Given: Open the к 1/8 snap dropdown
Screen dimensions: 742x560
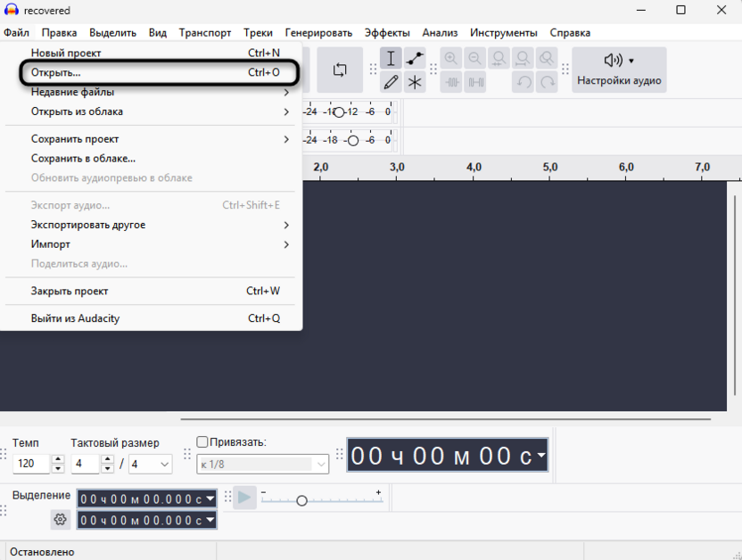Looking at the screenshot, I should [x=261, y=464].
